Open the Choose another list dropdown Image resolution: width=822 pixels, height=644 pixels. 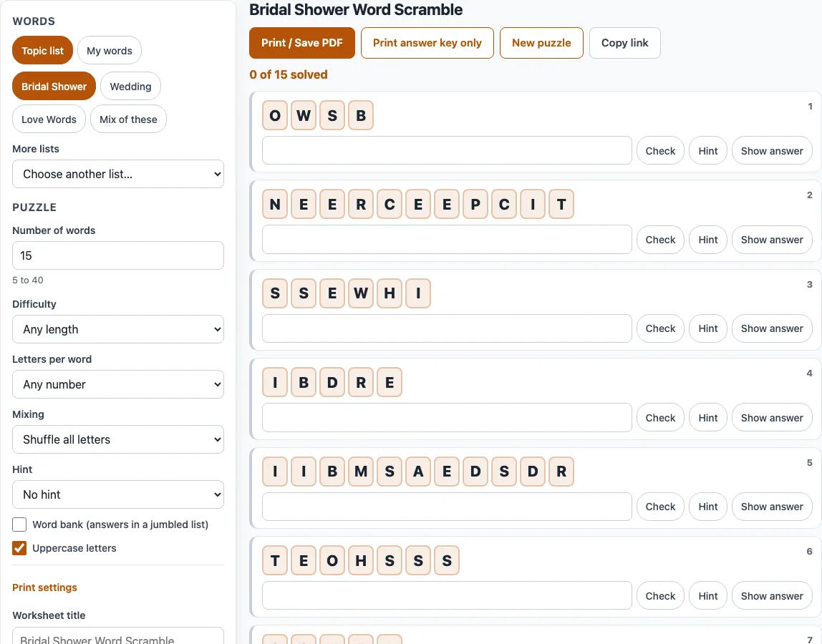pyautogui.click(x=118, y=174)
